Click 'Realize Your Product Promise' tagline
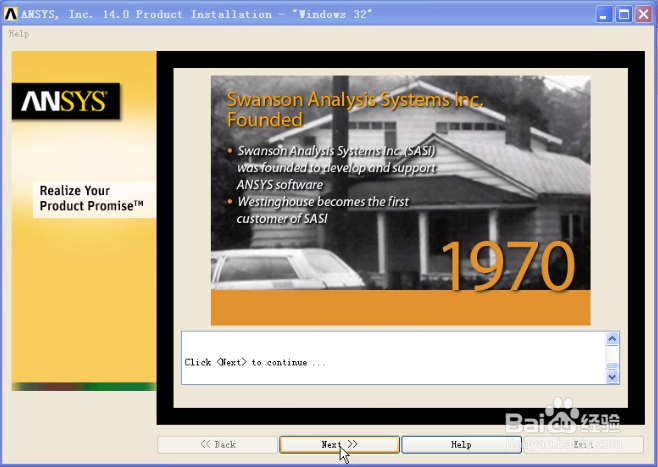658x467 pixels. tap(91, 198)
